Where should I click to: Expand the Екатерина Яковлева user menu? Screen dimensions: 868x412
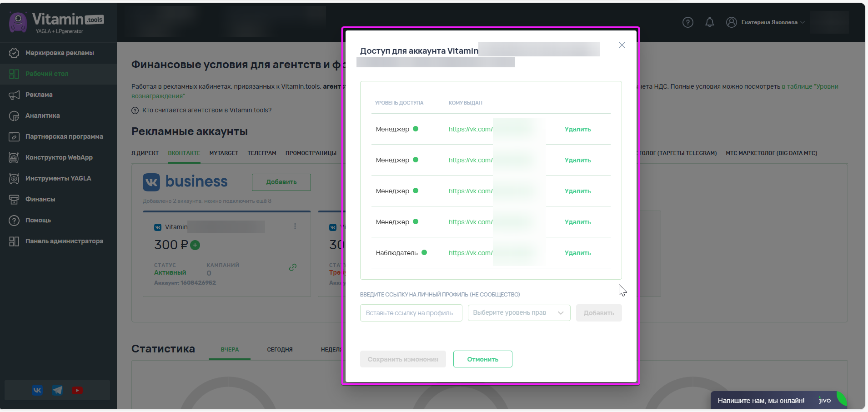point(773,22)
